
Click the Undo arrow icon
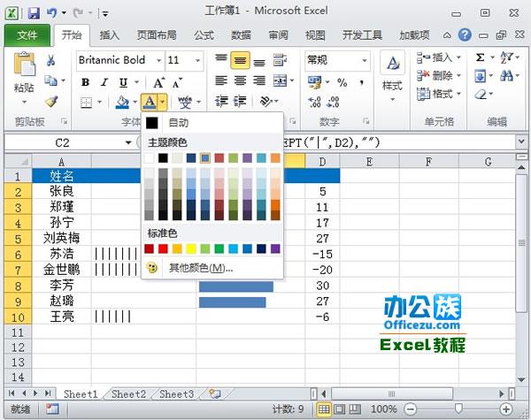click(52, 13)
